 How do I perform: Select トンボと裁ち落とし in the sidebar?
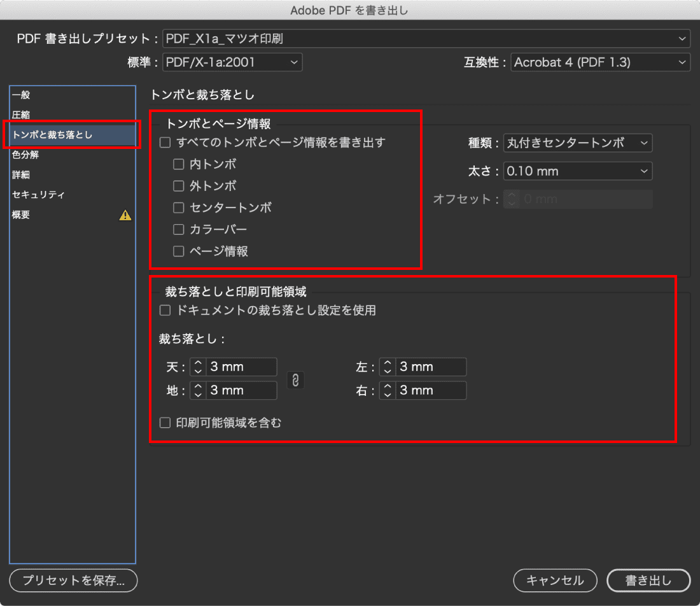73,135
